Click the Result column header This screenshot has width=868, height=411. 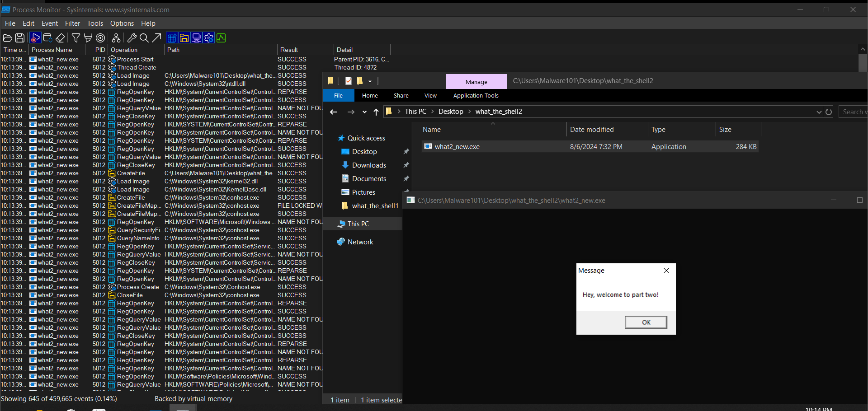point(305,50)
